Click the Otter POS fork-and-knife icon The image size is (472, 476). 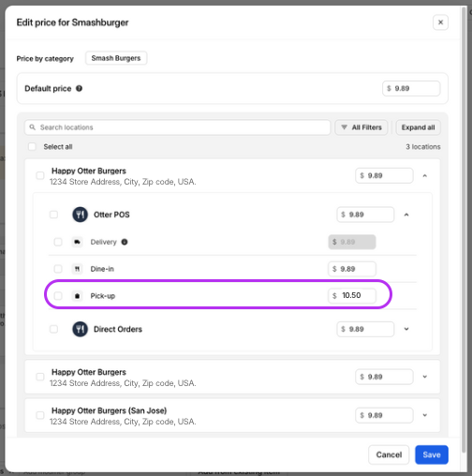tap(80, 215)
